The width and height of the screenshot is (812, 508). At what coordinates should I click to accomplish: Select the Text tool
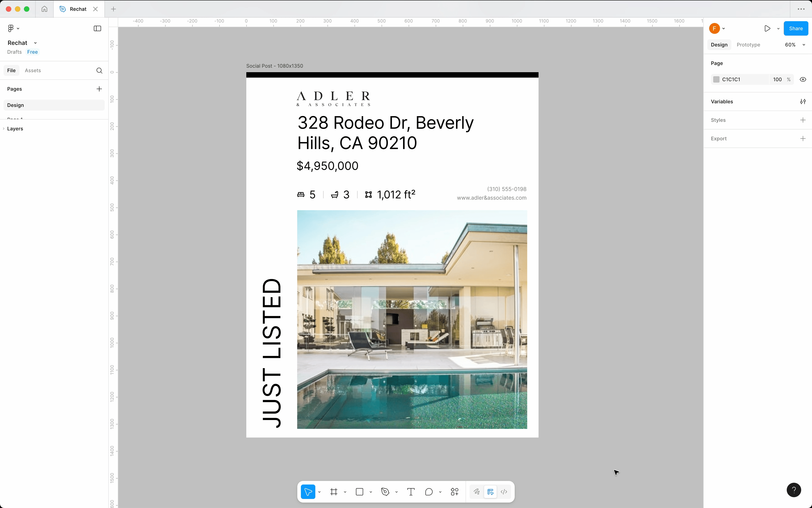(411, 492)
